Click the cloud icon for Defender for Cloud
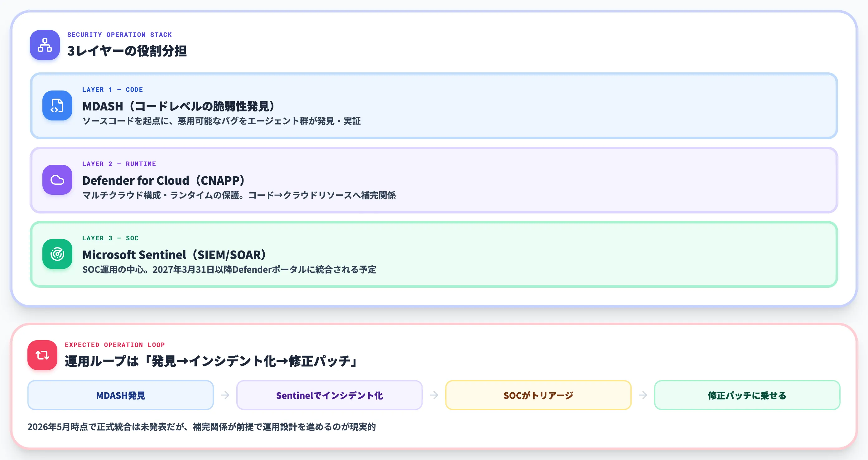Image resolution: width=868 pixels, height=460 pixels. coord(57,180)
